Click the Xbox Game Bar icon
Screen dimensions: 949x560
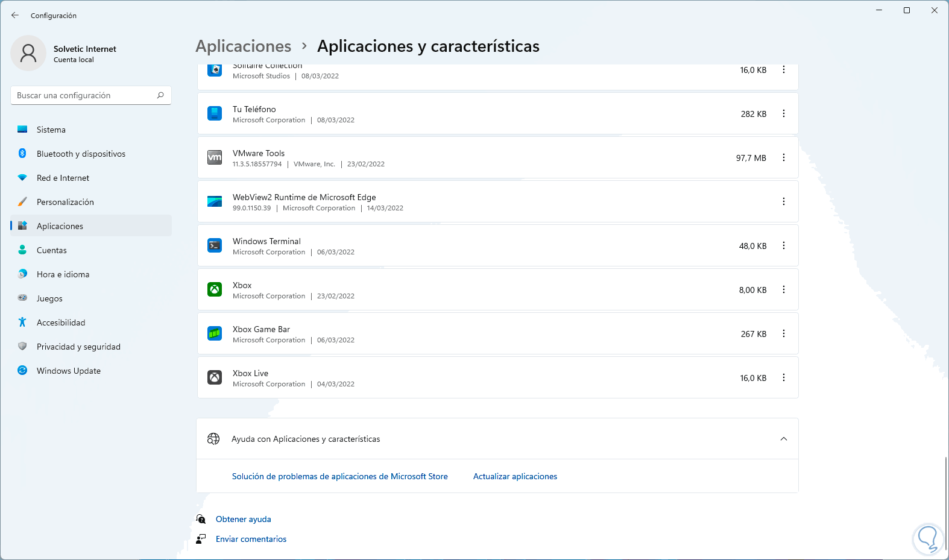(215, 333)
